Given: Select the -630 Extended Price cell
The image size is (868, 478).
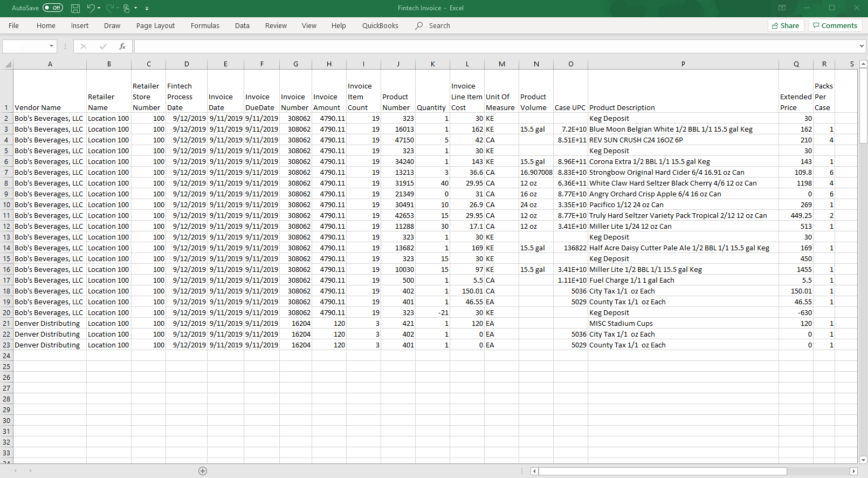Looking at the screenshot, I should pos(796,312).
